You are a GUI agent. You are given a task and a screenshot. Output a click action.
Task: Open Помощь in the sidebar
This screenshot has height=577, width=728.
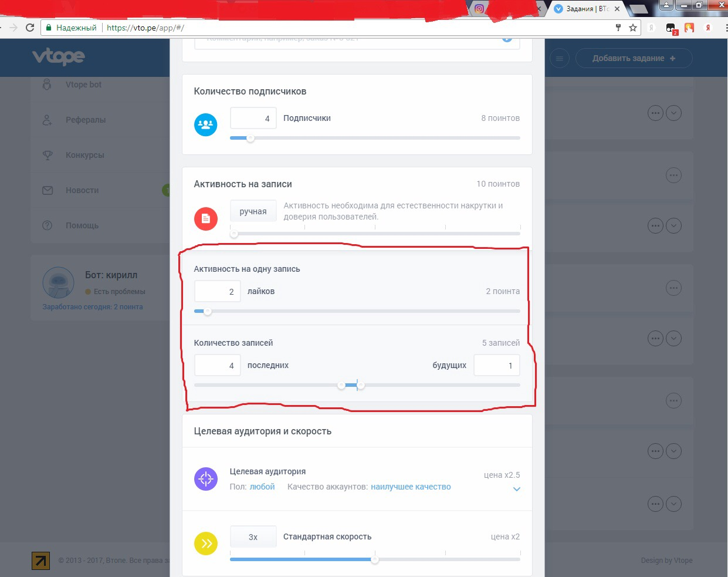click(x=82, y=225)
